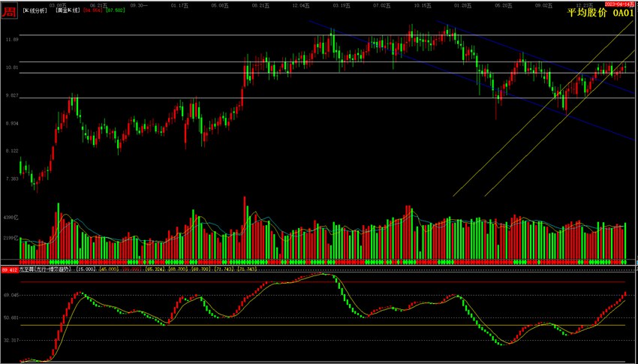Click price axis label 9.827

click(x=11, y=95)
